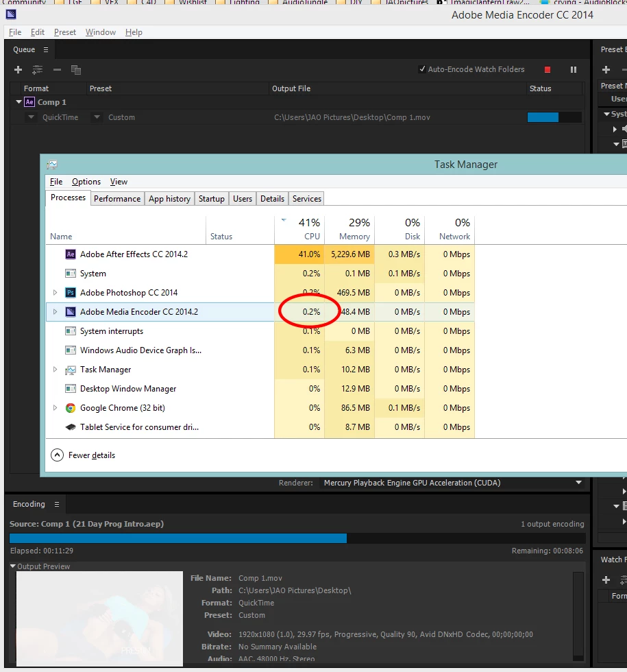Stop the queue with the red square

point(548,69)
